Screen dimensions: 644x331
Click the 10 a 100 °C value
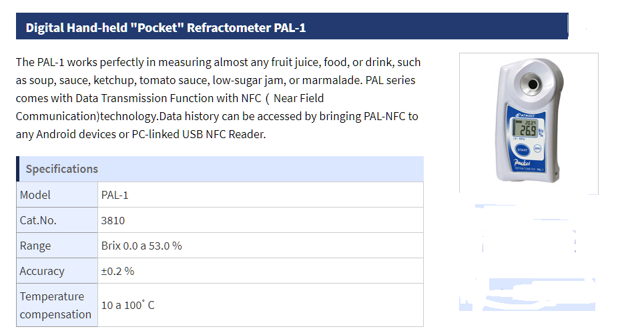(127, 305)
